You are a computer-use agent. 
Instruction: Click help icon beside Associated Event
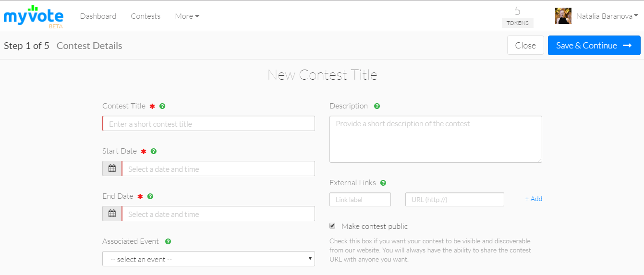[x=168, y=241]
